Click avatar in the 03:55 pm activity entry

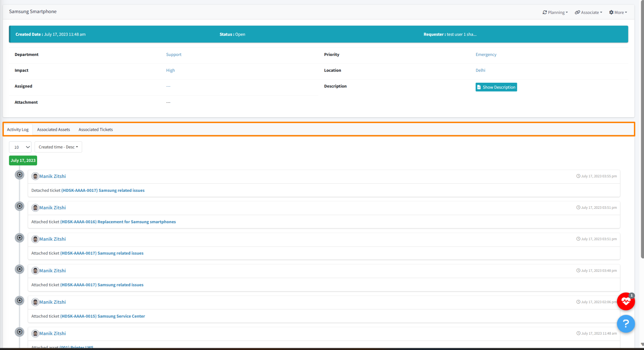pyautogui.click(x=35, y=176)
